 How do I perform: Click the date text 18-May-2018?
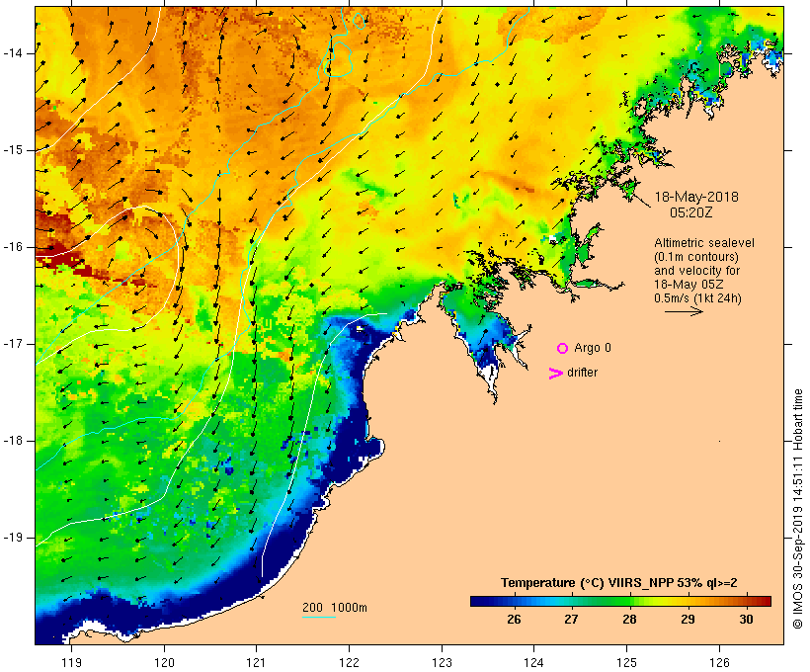tap(696, 197)
